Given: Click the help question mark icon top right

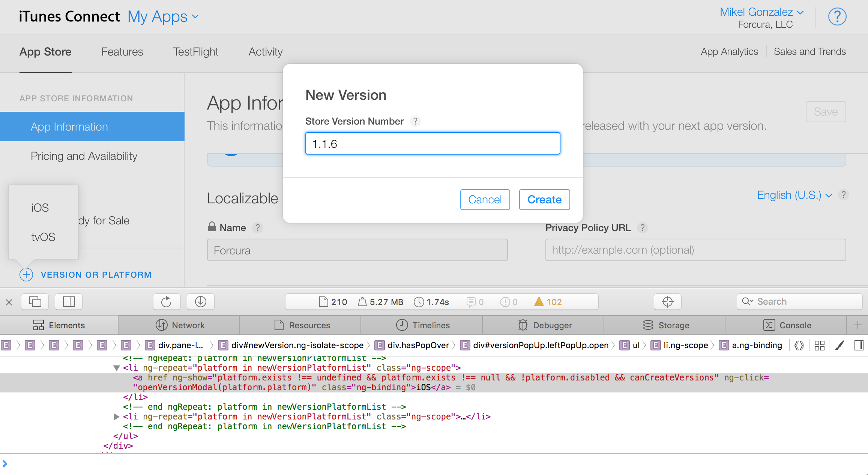Looking at the screenshot, I should (x=837, y=17).
